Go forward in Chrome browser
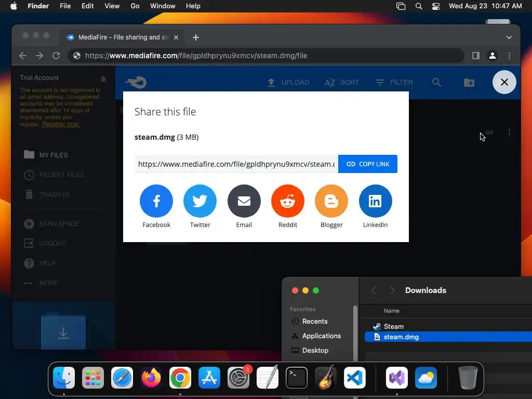 click(39, 56)
